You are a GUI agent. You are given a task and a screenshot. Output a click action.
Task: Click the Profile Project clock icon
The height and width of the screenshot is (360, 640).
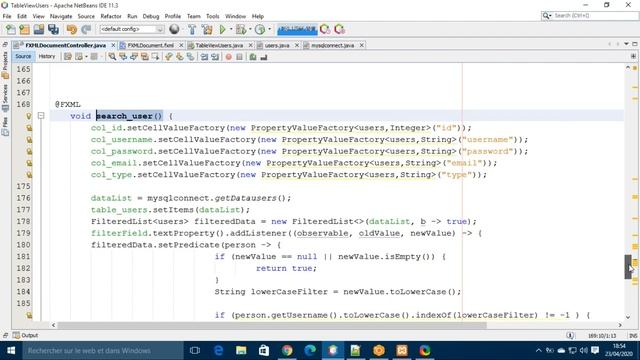click(260, 29)
